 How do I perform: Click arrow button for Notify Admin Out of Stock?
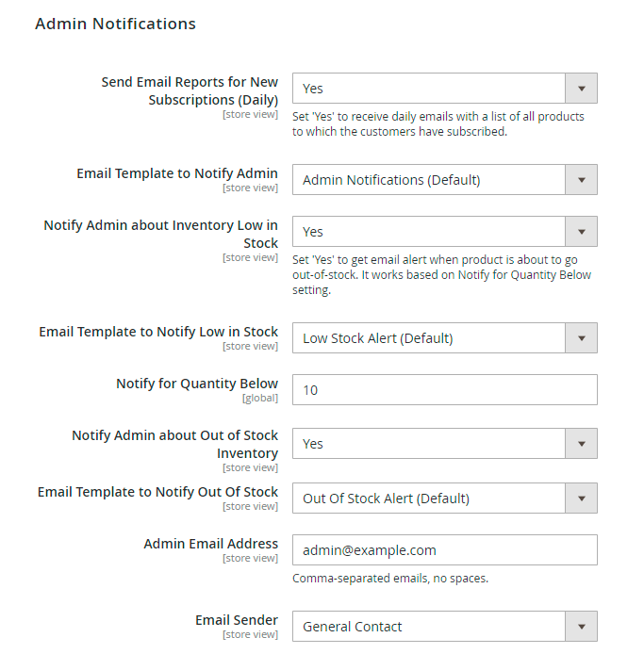click(x=581, y=444)
